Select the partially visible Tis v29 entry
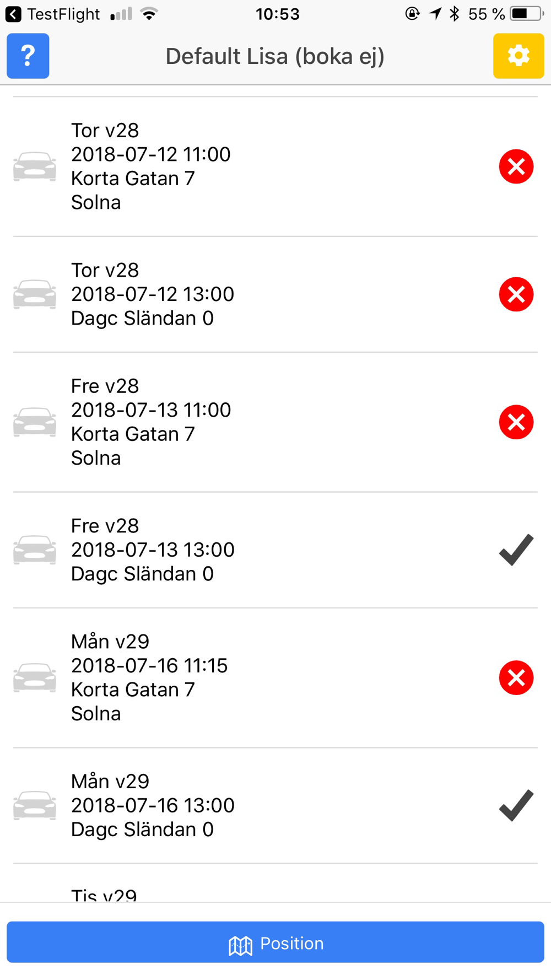This screenshot has height=980, width=551. click(x=275, y=884)
